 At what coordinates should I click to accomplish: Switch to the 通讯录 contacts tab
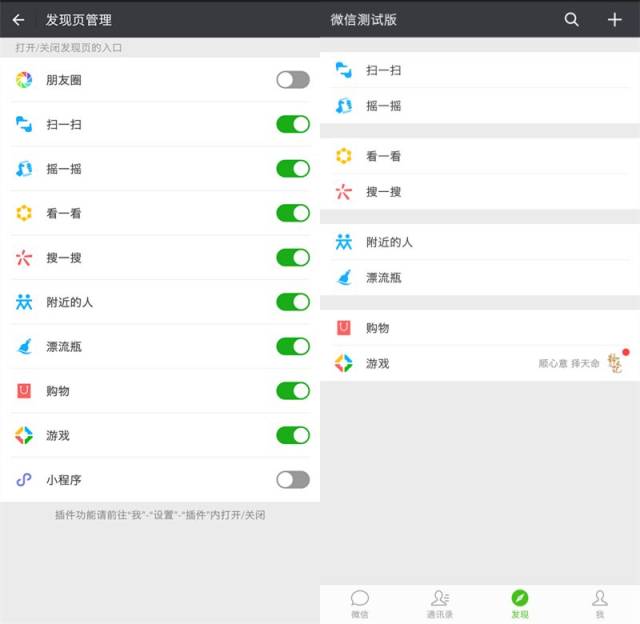coord(440,604)
